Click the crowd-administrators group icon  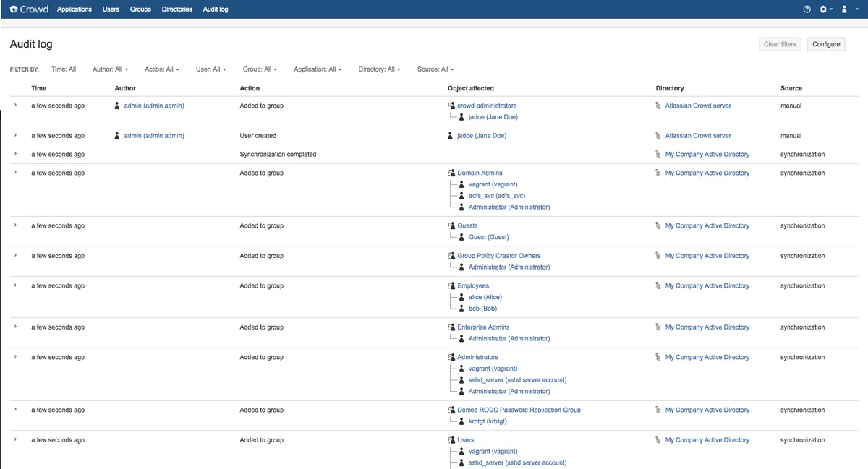pyautogui.click(x=451, y=106)
